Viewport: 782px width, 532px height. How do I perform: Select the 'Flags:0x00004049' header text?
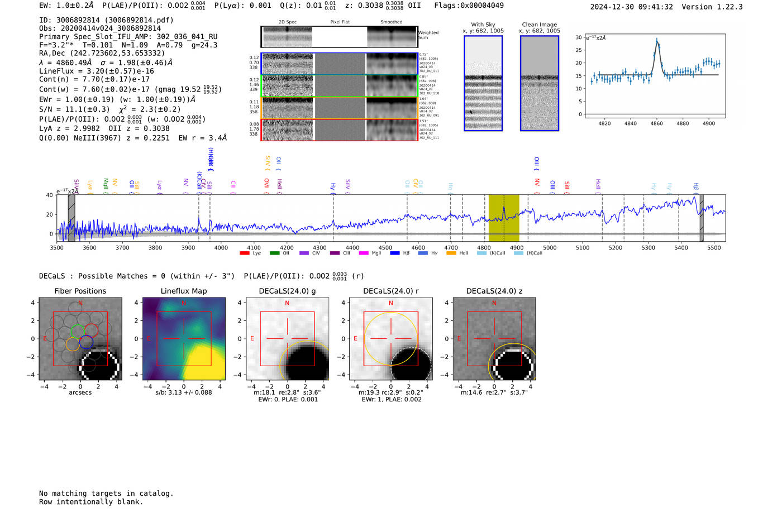(469, 6)
